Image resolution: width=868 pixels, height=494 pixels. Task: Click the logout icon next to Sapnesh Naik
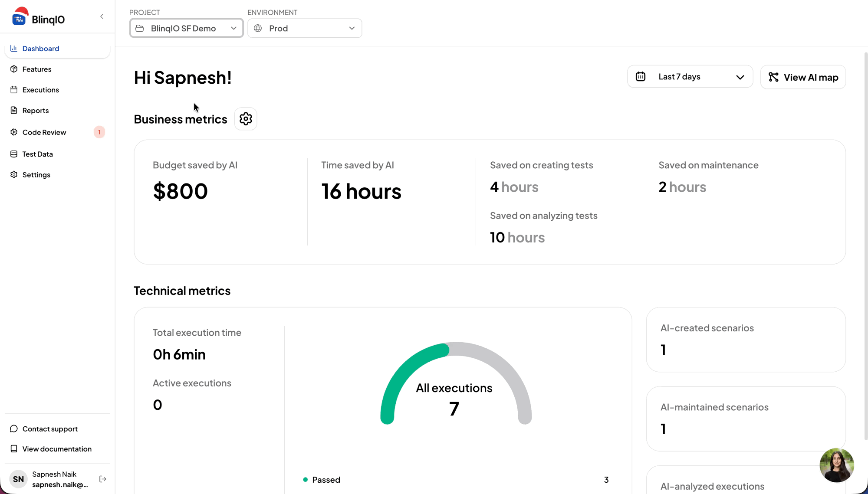click(x=103, y=479)
